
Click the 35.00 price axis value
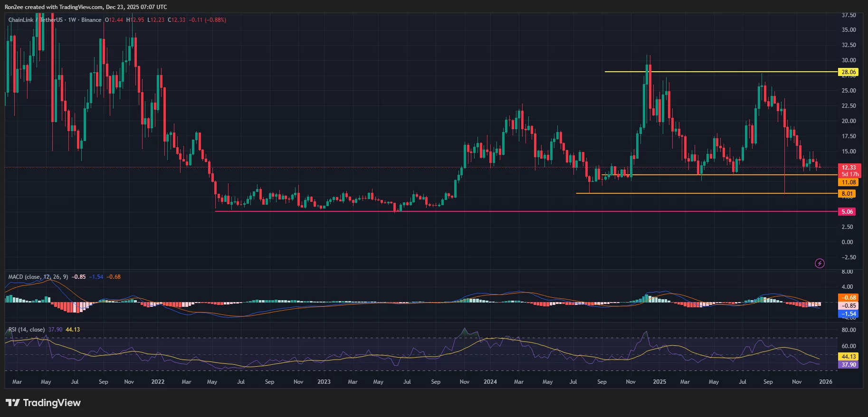point(849,30)
